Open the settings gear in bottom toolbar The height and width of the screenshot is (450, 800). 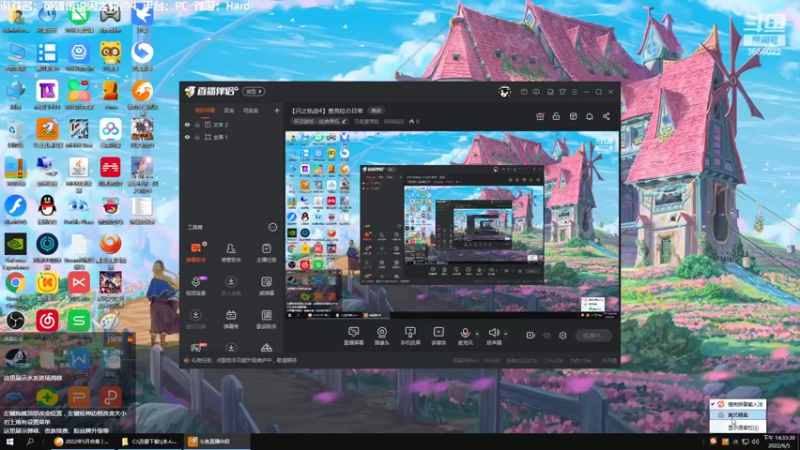pos(563,335)
